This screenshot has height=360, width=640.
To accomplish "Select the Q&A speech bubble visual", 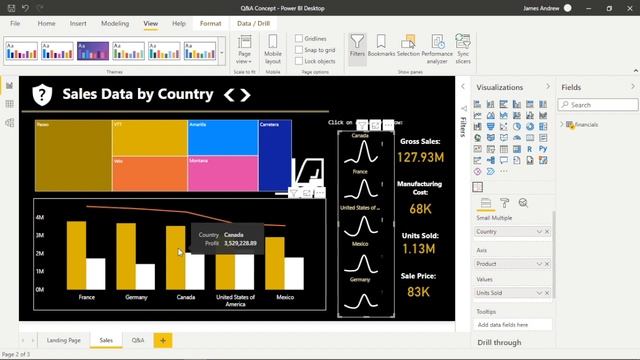I will tap(504, 160).
